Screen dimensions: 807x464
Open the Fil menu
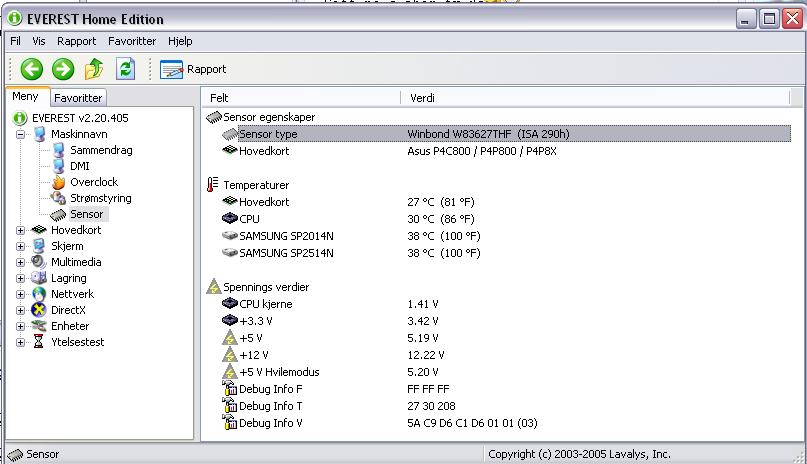15,41
